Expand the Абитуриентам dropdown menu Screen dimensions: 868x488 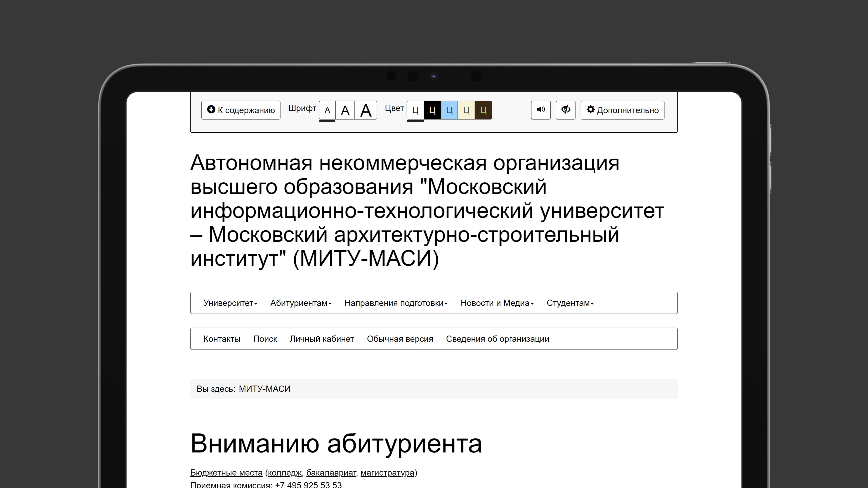301,303
